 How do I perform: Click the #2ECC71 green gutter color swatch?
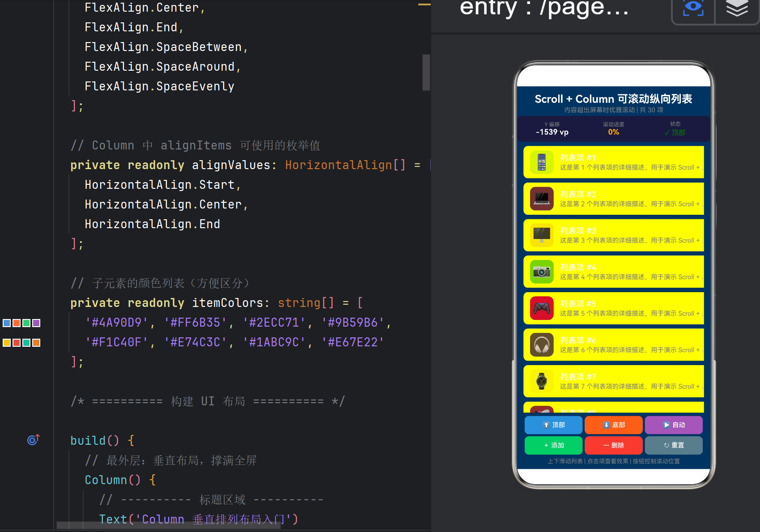click(x=26, y=323)
